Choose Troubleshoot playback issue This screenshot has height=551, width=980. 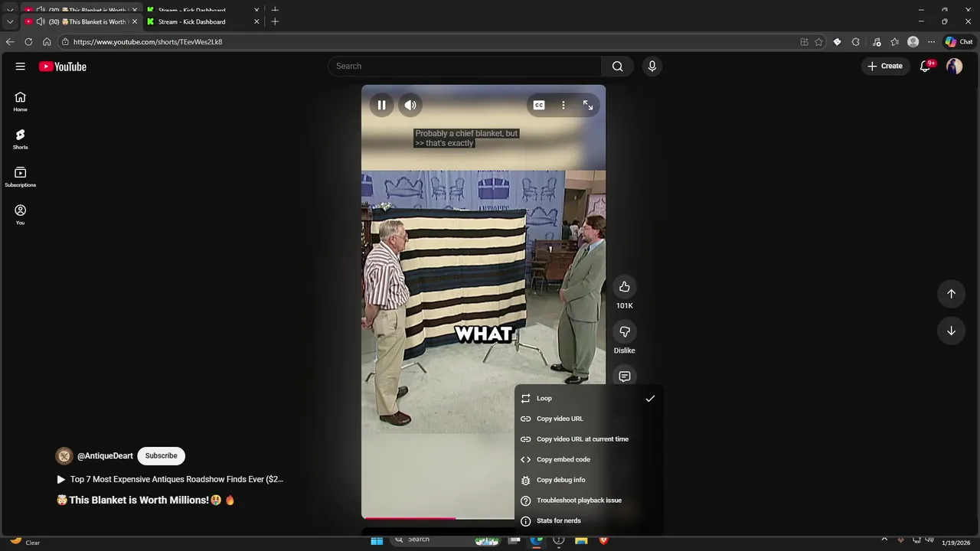[x=588, y=500]
